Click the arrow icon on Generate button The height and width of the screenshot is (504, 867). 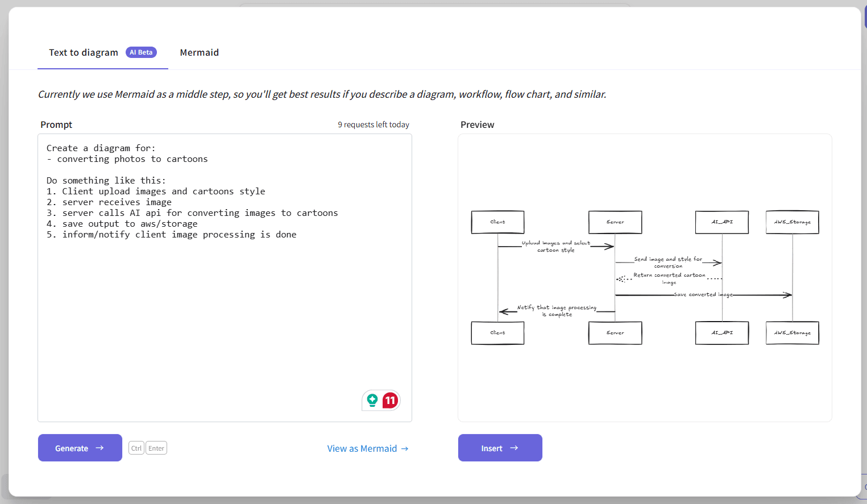[100, 448]
